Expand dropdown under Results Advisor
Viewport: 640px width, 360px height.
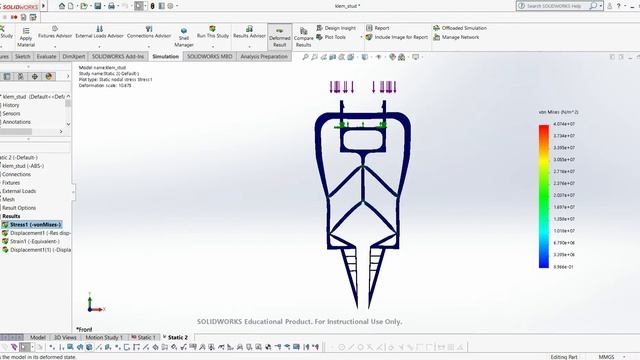coord(249,46)
